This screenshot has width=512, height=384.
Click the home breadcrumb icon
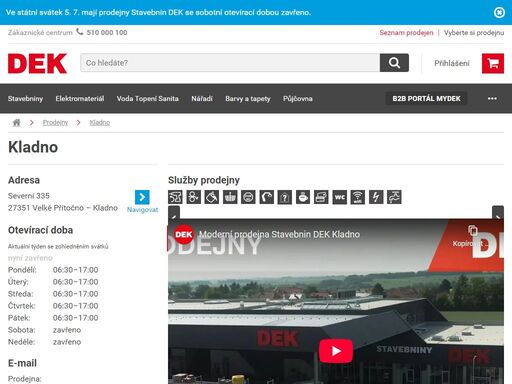(16, 123)
